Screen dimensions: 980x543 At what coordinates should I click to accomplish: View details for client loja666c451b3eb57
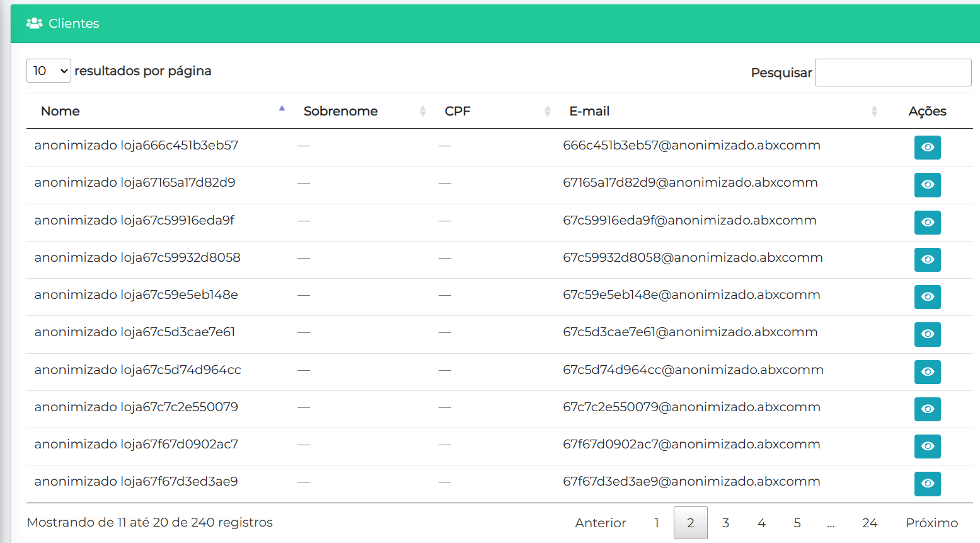tap(927, 148)
